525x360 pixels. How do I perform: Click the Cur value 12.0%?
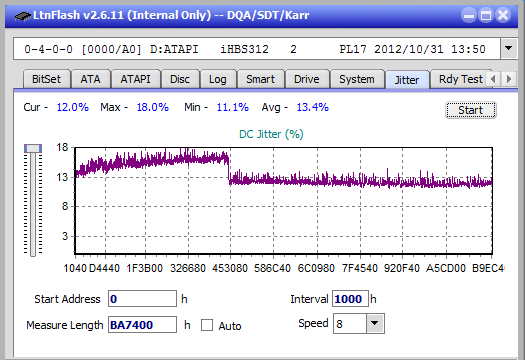(72, 107)
